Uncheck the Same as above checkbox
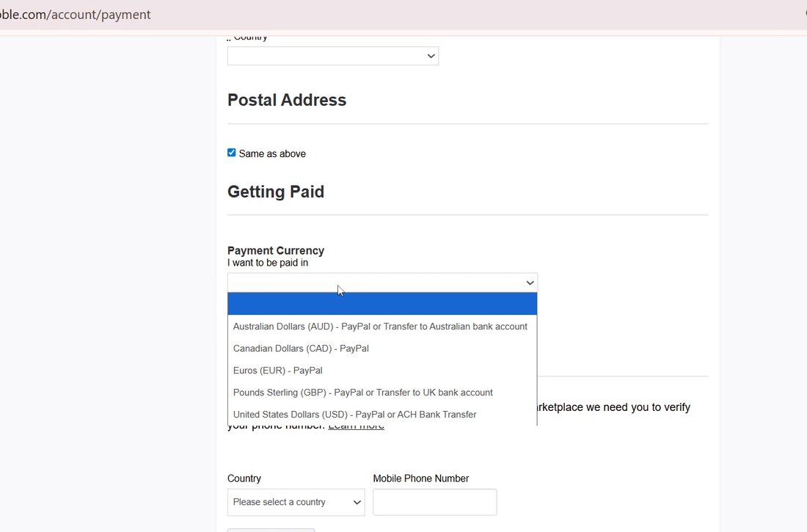The image size is (807, 532). click(232, 153)
